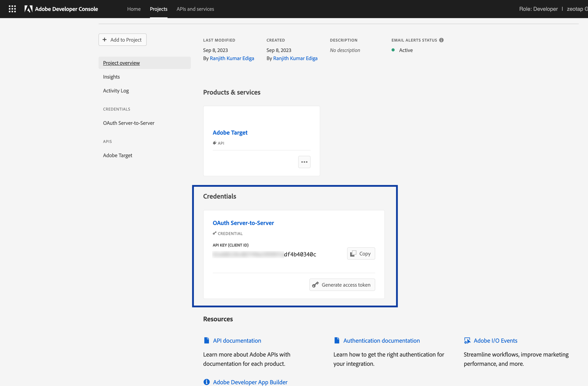Click the Adobe logo in header
This screenshot has width=588, height=386.
pyautogui.click(x=28, y=9)
